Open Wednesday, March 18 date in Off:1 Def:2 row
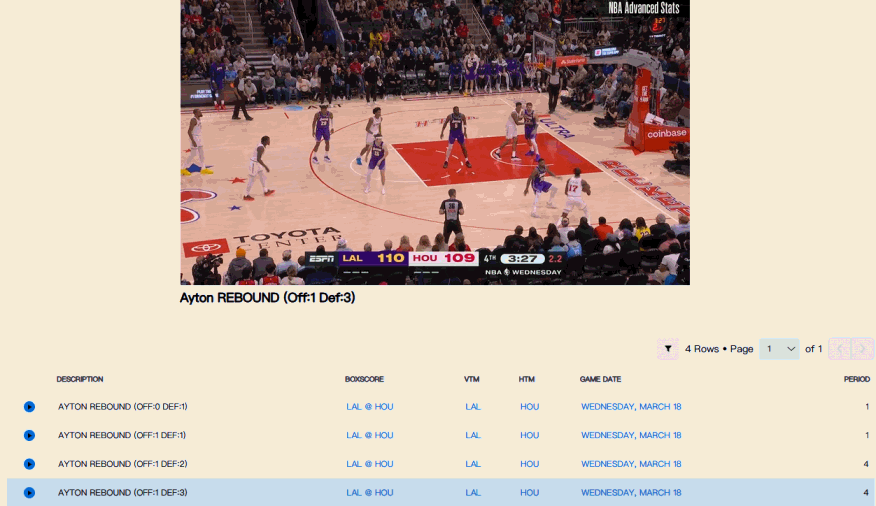Viewport: 876px width, 506px height. point(631,464)
